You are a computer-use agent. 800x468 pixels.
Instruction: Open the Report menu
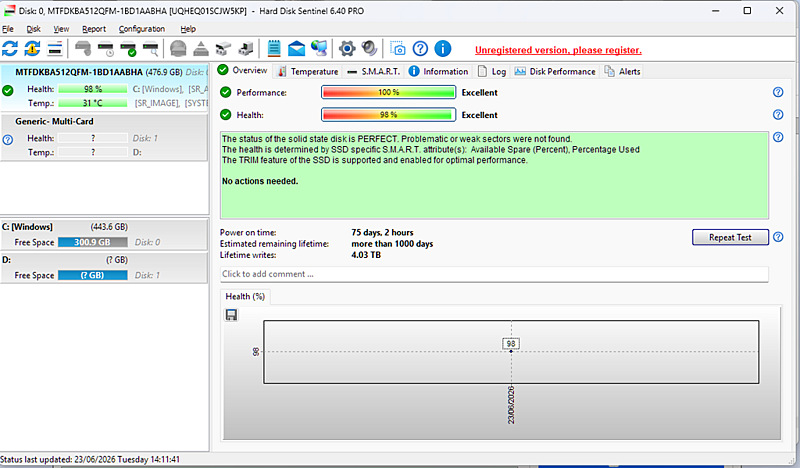pos(94,29)
